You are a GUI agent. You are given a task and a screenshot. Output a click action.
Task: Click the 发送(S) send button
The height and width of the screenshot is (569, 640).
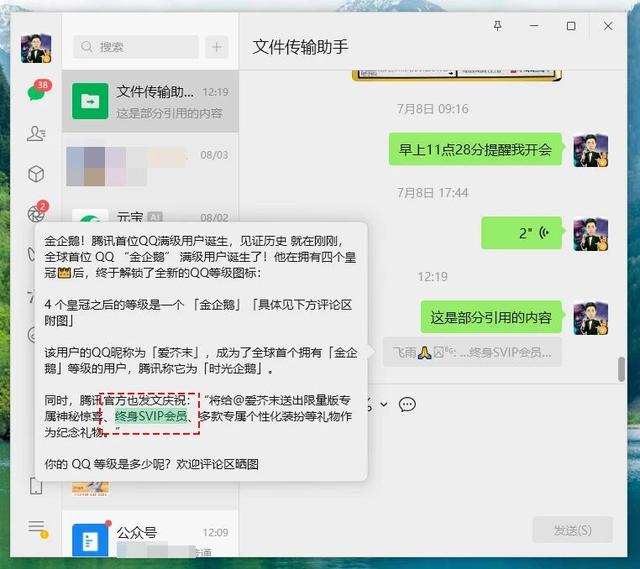click(573, 530)
